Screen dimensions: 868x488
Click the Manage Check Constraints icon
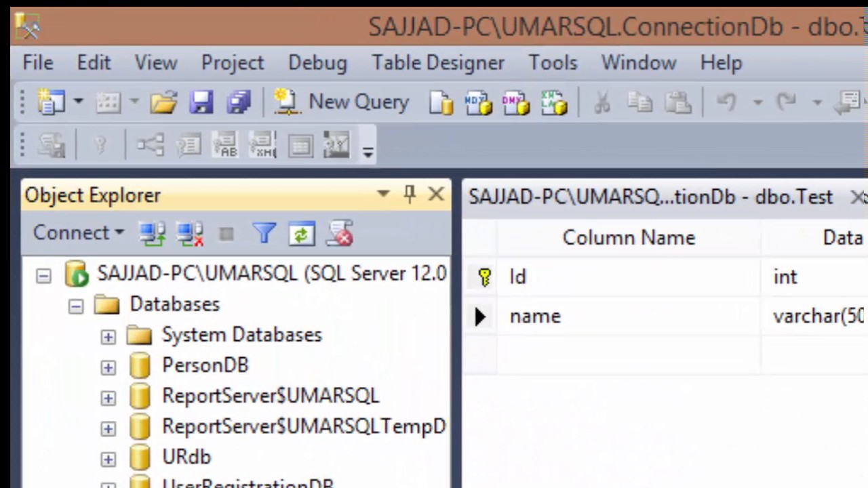[x=300, y=145]
